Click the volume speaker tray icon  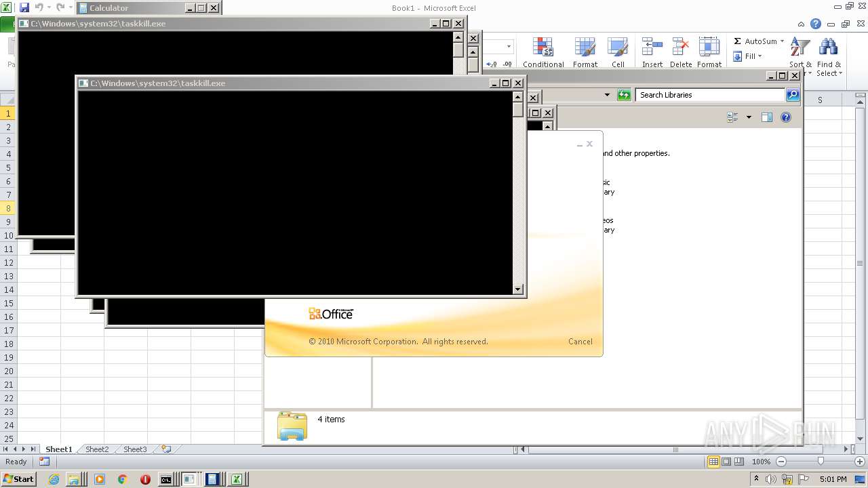[x=772, y=479]
